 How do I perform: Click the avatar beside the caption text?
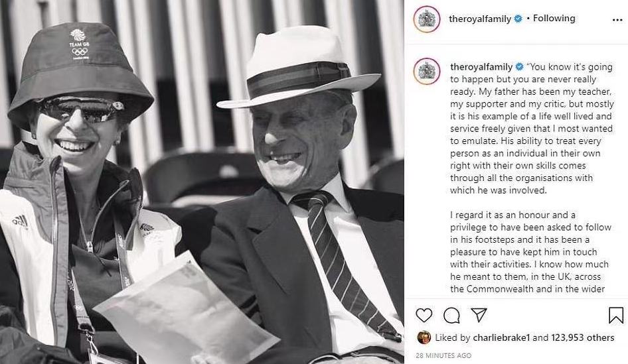(x=426, y=72)
